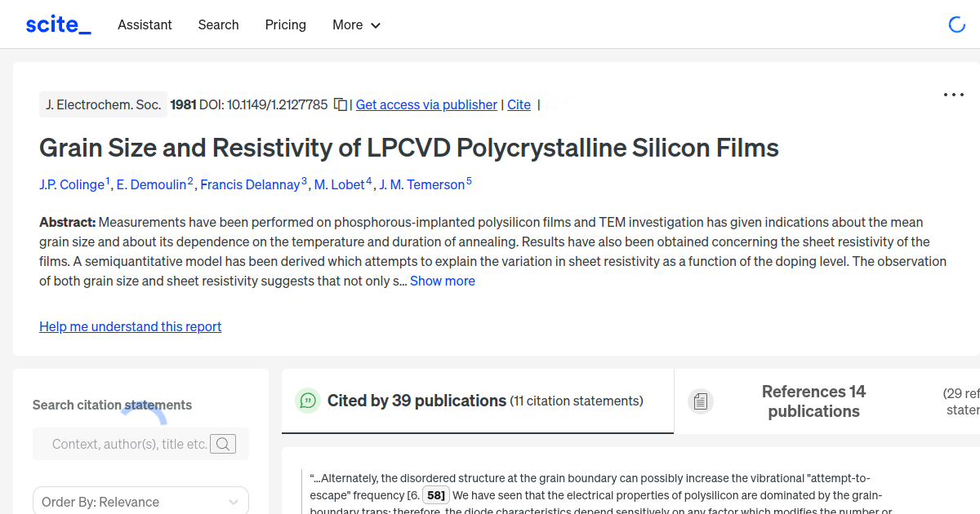Click the scite_ logo
Viewport: 980px width, 514px height.
(x=58, y=24)
